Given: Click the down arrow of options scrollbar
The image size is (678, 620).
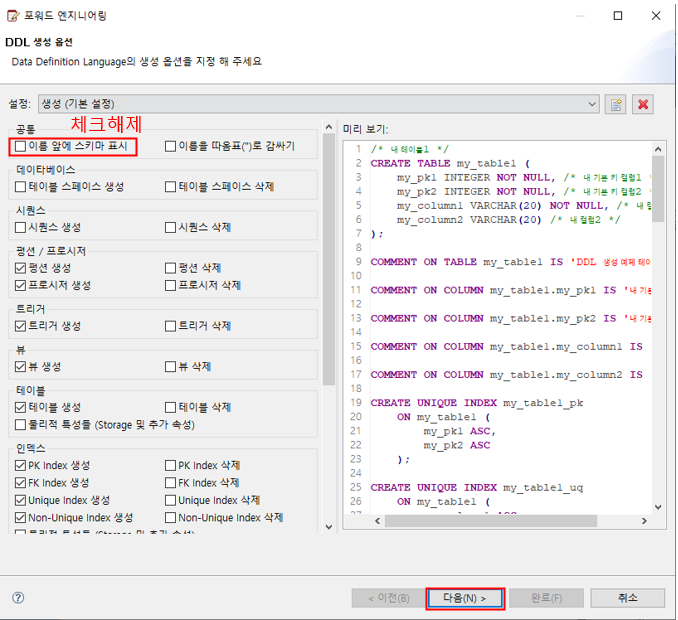Looking at the screenshot, I should click(x=329, y=527).
